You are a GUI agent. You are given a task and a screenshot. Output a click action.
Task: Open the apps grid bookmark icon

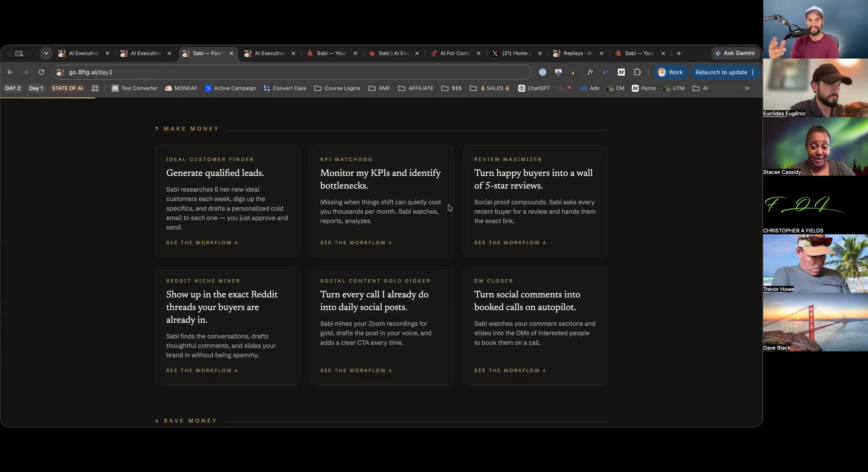(95, 88)
